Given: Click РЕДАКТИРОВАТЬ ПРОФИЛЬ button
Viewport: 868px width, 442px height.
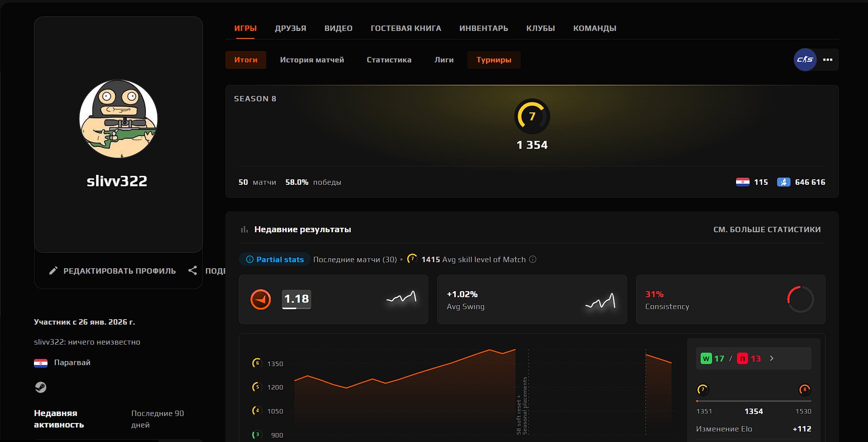Looking at the screenshot, I should pos(112,271).
